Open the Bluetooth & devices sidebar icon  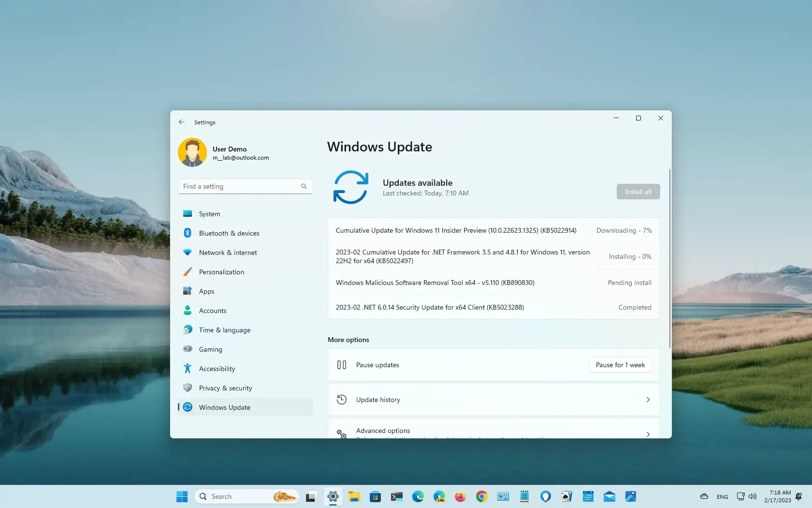coord(188,233)
